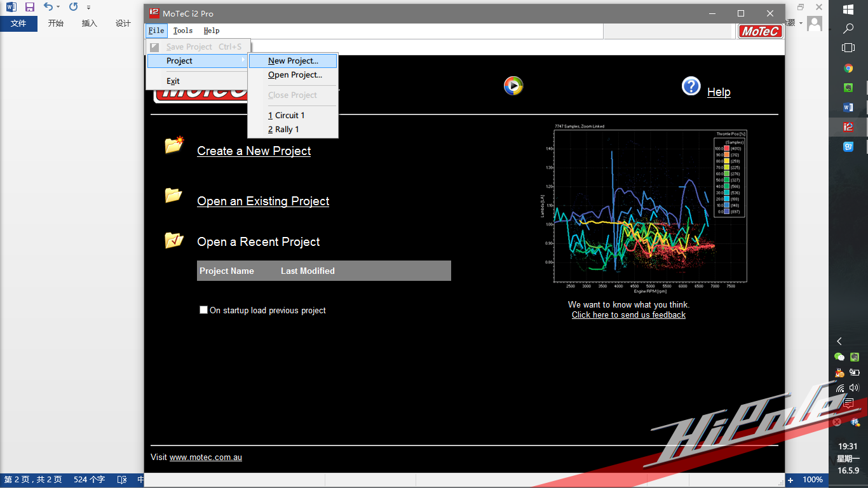Click the media player play icon
The image size is (868, 488).
(x=513, y=86)
